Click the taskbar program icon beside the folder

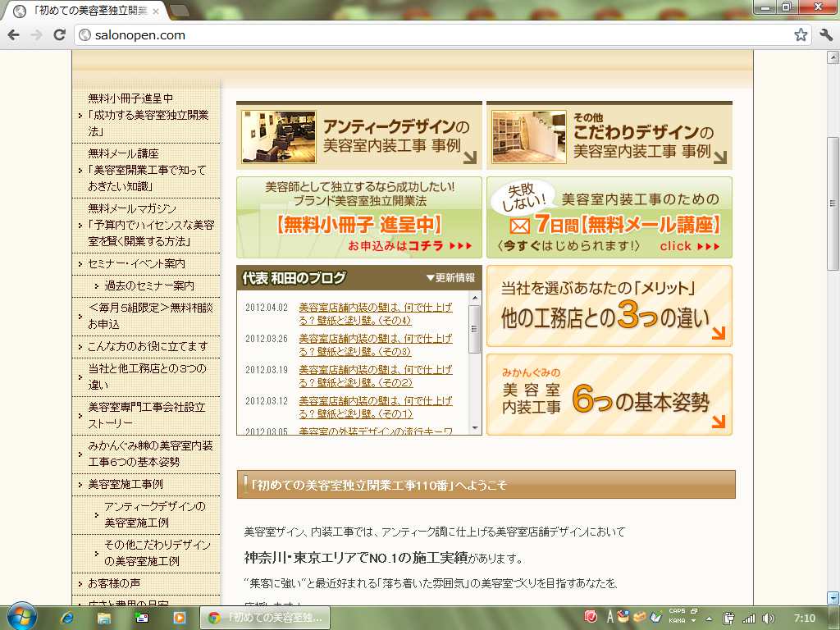pyautogui.click(x=142, y=618)
